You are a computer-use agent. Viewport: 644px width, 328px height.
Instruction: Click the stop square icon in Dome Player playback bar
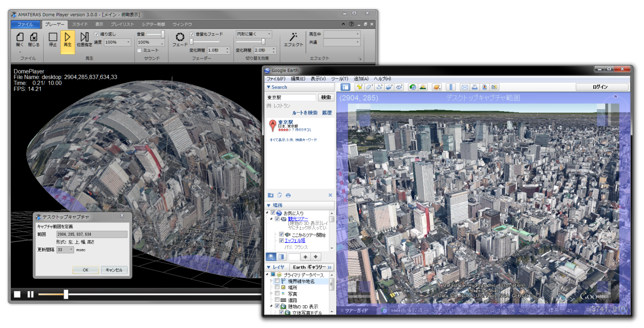click(17, 294)
